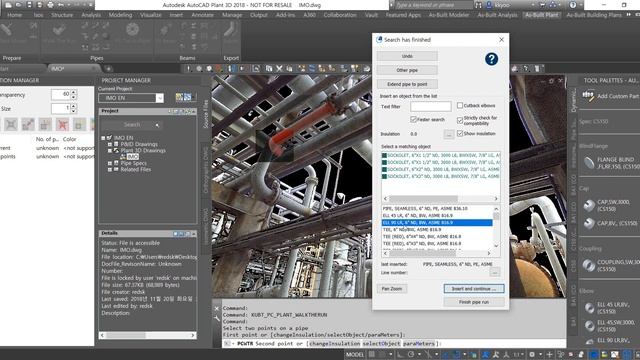Open the Home ribbon tab

pyautogui.click(x=14, y=15)
